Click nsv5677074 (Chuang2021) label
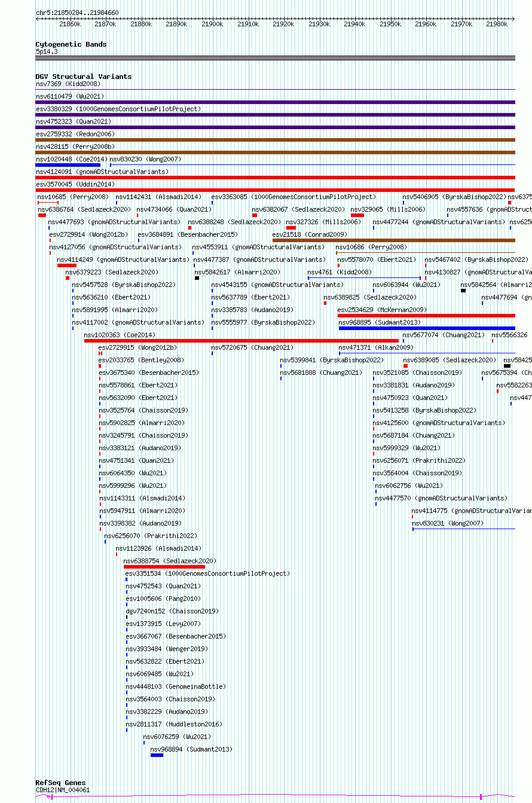 (x=444, y=335)
